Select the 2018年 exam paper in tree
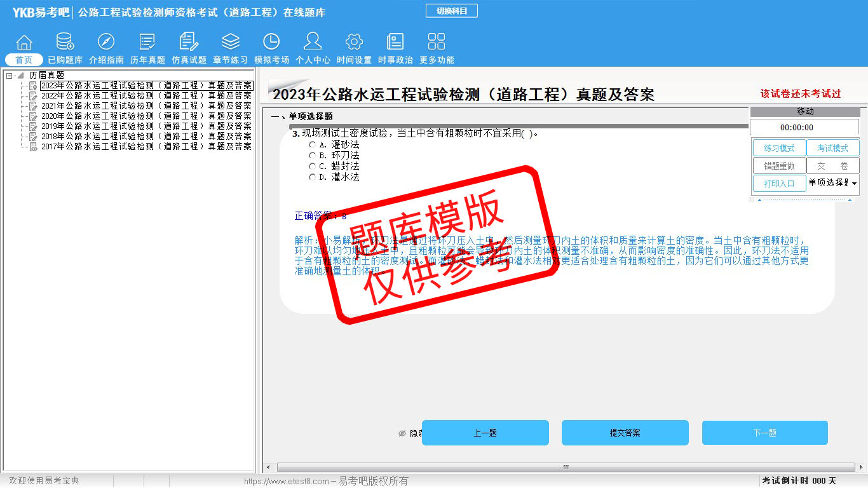The width and height of the screenshot is (868, 488). 146,137
